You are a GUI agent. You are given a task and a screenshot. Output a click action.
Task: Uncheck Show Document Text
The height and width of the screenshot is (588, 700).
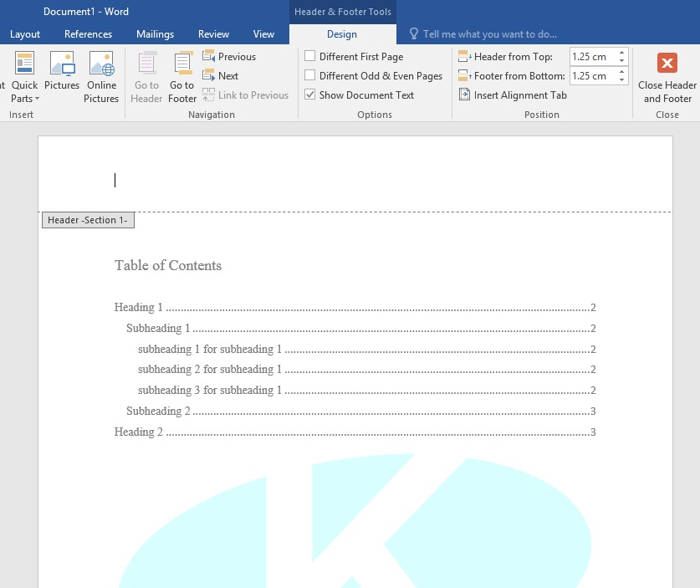tap(309, 95)
